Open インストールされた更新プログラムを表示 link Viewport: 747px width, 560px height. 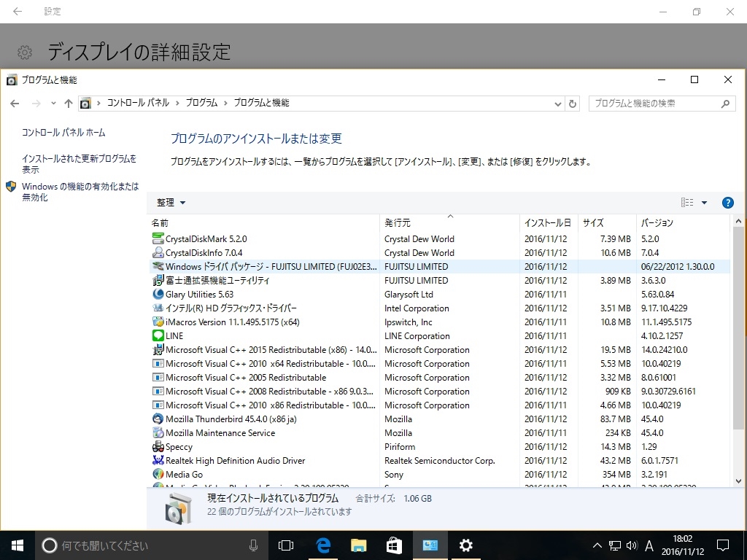[79, 163]
